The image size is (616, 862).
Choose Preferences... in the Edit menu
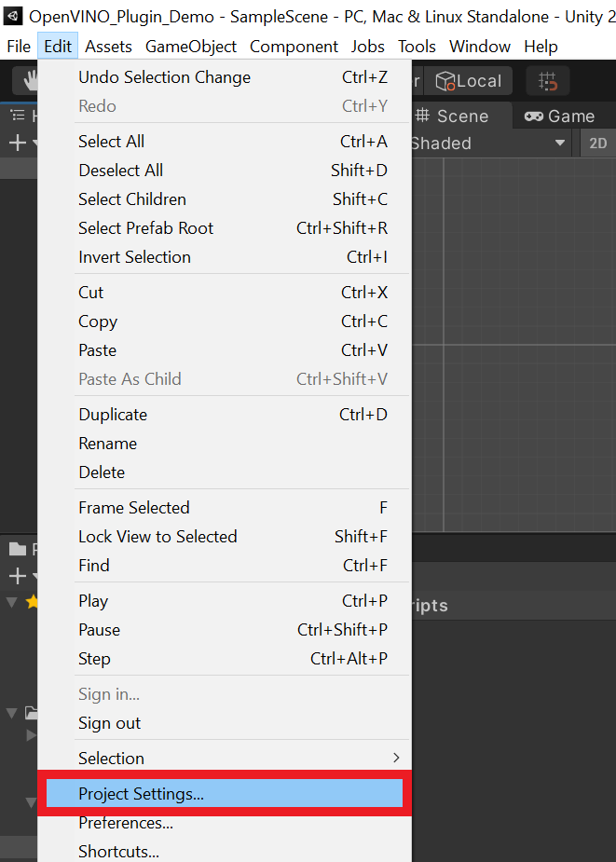[126, 823]
